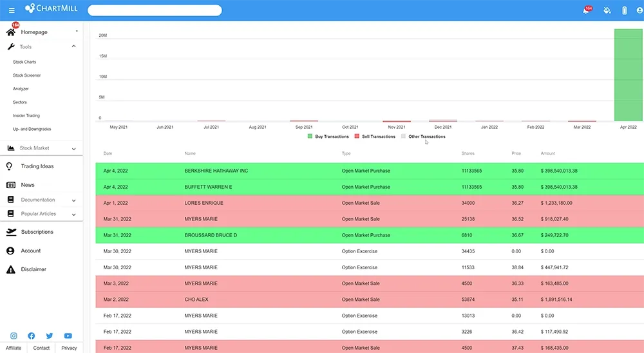Image resolution: width=644 pixels, height=353 pixels.
Task: Click the Subscriptions plane icon
Action: click(11, 232)
